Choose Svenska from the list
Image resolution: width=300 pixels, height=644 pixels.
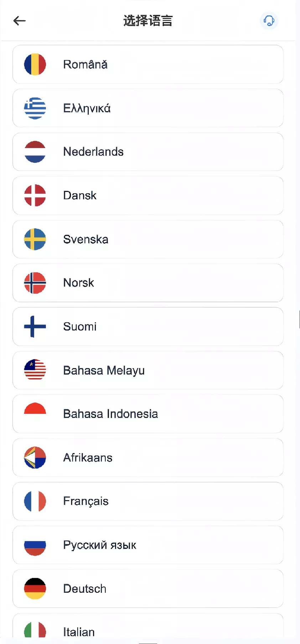tap(148, 239)
